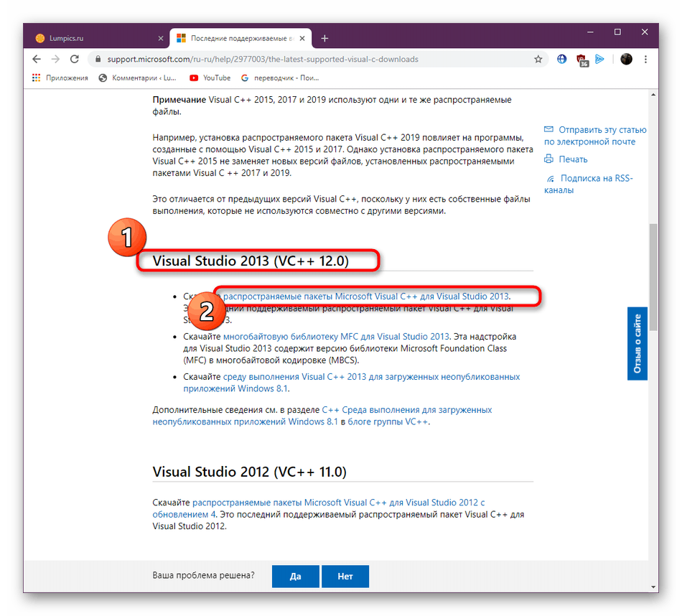The image size is (682, 616).
Task: Open the globe browser extension
Action: click(561, 59)
